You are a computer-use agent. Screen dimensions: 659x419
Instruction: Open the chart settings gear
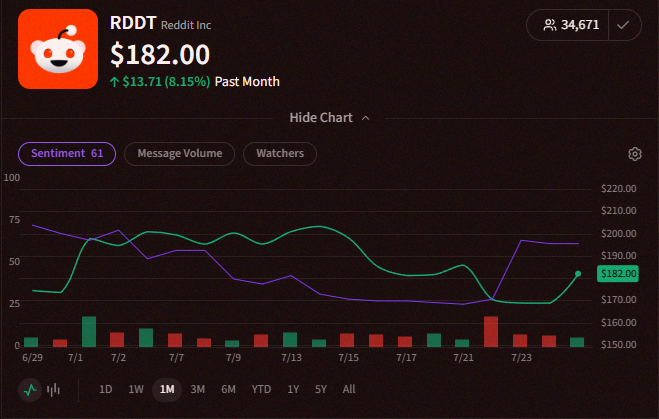click(x=635, y=154)
